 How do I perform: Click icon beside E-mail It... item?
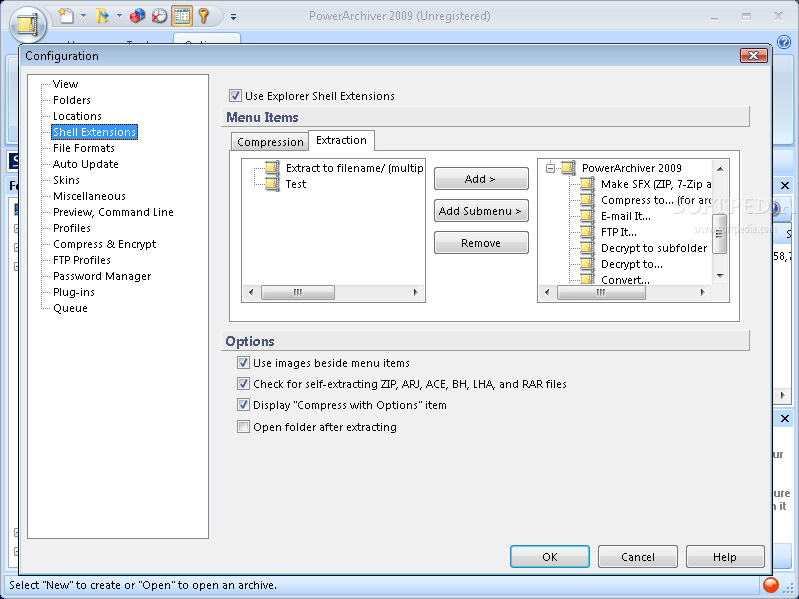588,216
